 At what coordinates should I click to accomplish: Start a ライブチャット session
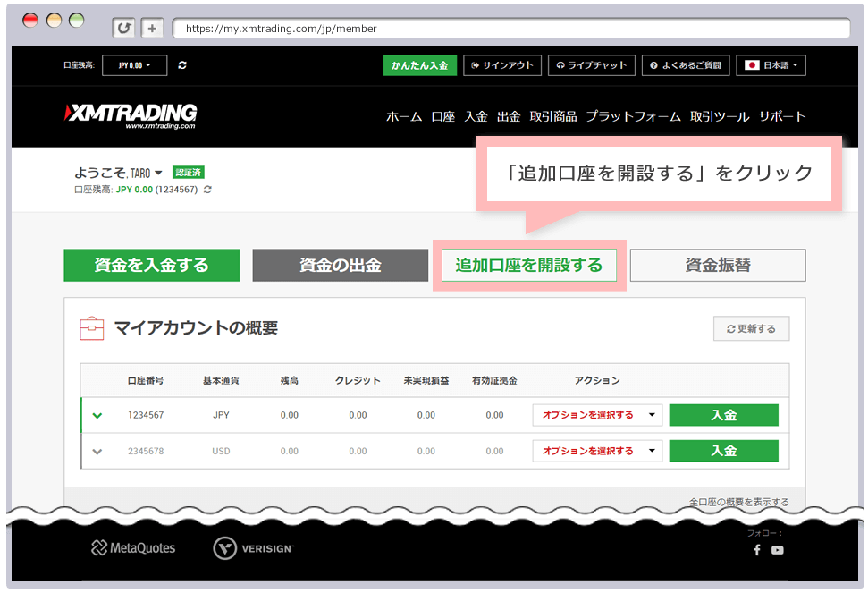click(592, 65)
